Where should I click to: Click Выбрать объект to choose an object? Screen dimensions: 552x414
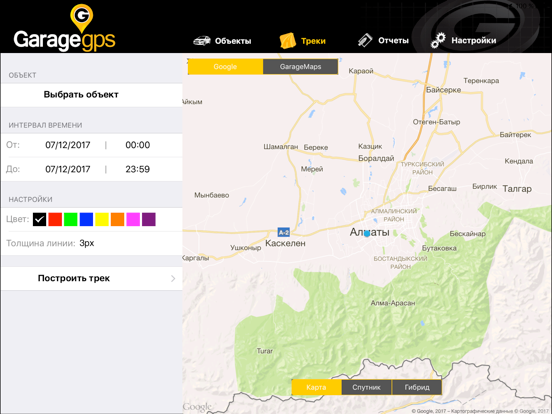click(x=92, y=95)
